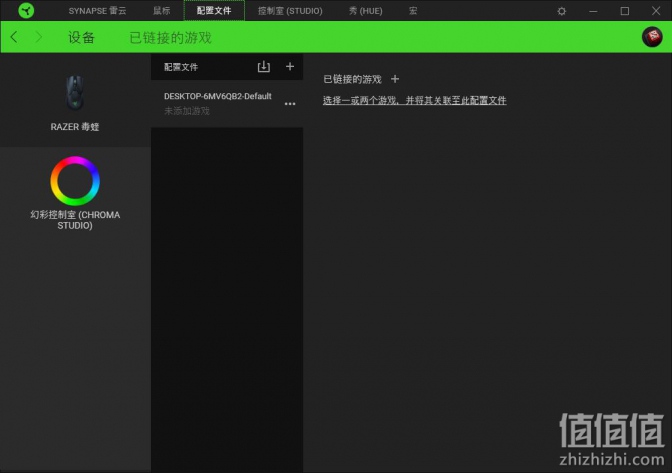This screenshot has height=473, width=672.
Task: Open 控制室 (STUDIO) tab
Action: pos(290,11)
